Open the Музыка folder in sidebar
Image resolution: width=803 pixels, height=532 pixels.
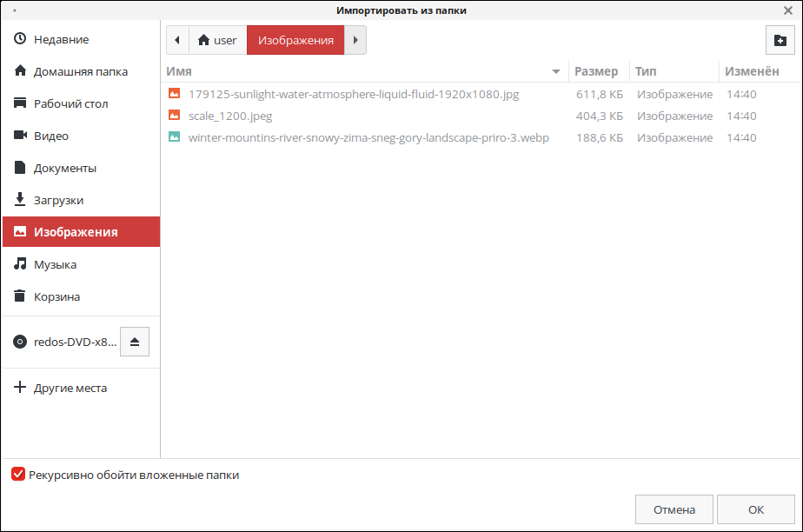[55, 264]
